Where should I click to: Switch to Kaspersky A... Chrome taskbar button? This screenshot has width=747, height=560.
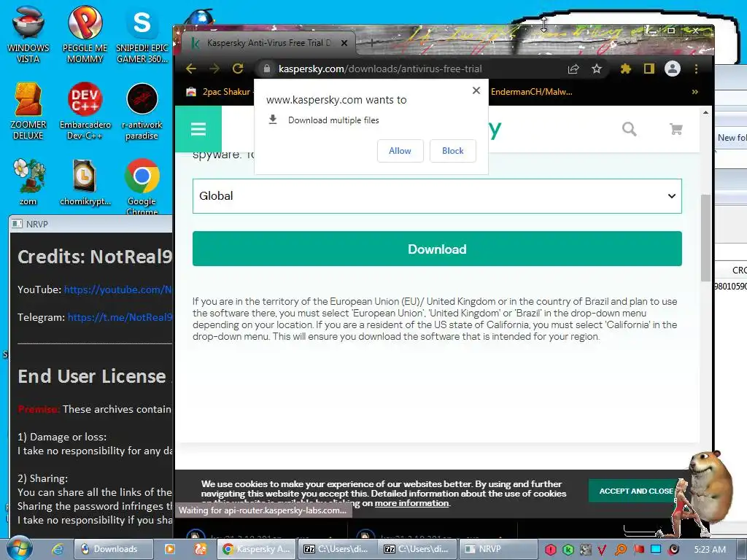coord(256,549)
